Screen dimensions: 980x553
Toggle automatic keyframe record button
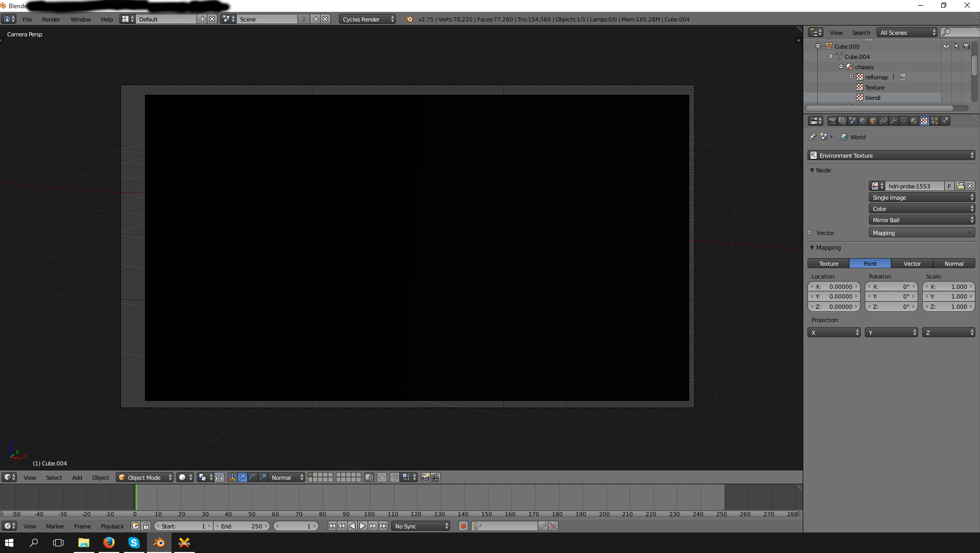pos(463,526)
